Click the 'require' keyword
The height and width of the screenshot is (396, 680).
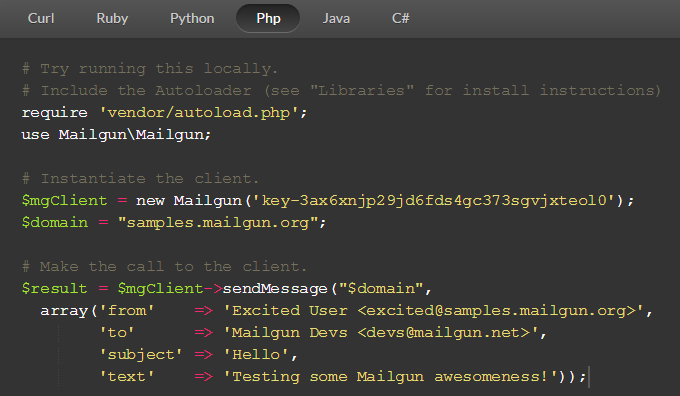pyautogui.click(x=55, y=113)
